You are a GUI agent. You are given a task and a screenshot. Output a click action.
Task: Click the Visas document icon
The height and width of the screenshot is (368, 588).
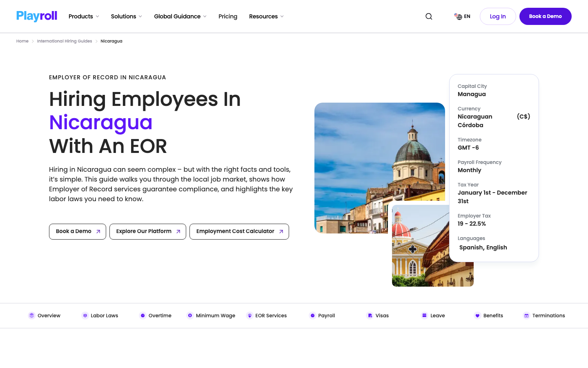pyautogui.click(x=370, y=316)
